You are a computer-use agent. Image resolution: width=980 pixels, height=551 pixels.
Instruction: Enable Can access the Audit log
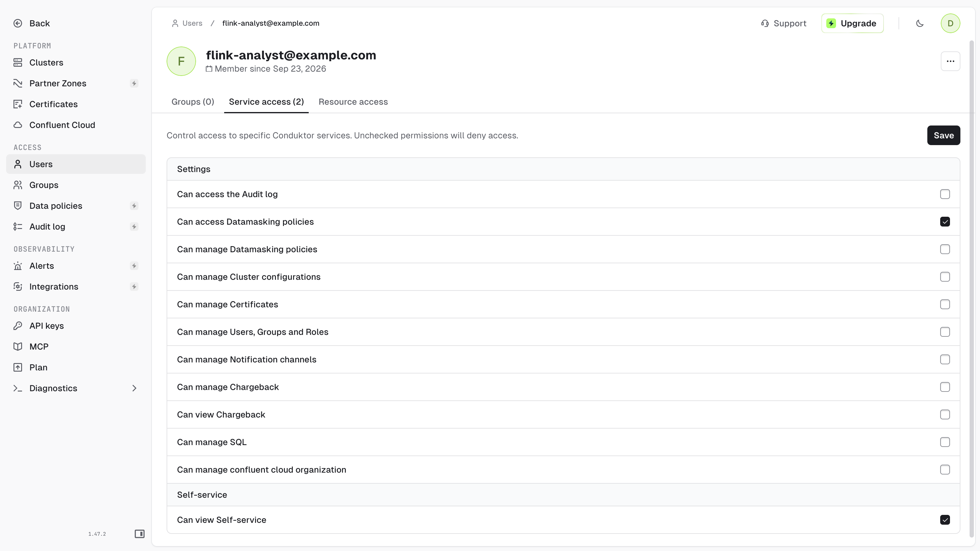click(x=944, y=194)
